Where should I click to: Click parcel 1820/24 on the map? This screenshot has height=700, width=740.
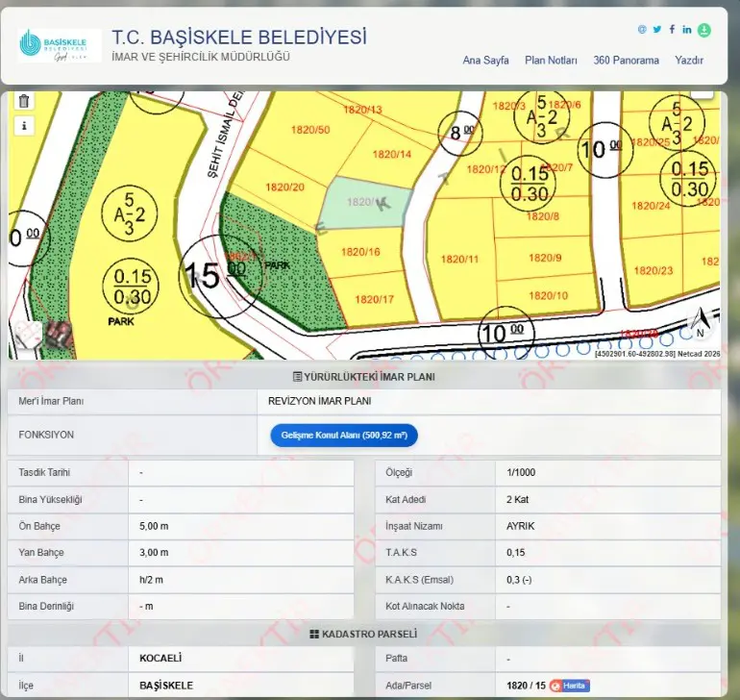[x=651, y=206]
